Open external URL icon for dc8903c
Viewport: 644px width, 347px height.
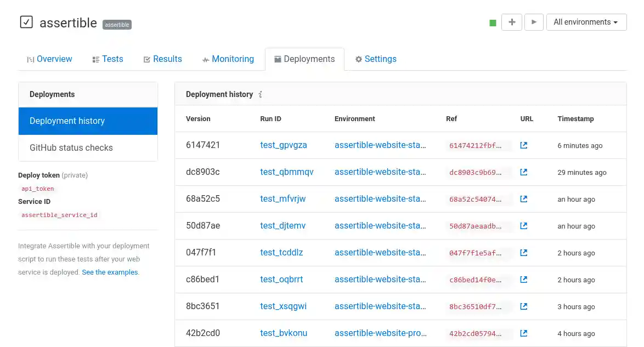(524, 172)
